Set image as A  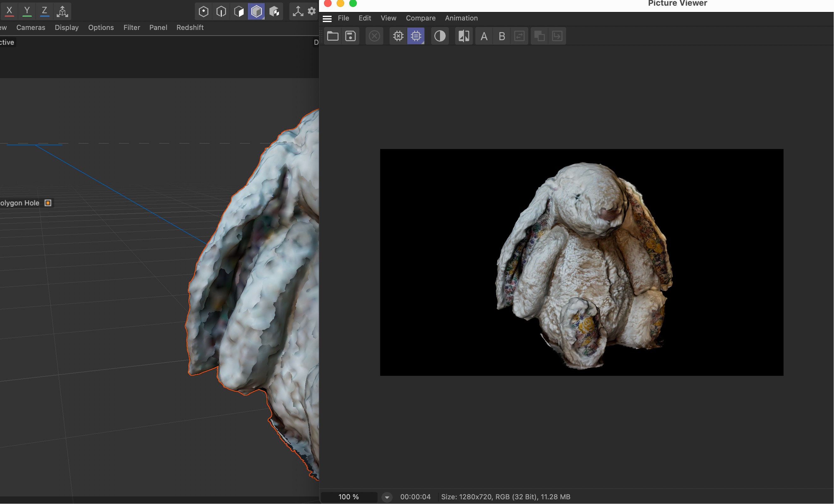(484, 36)
